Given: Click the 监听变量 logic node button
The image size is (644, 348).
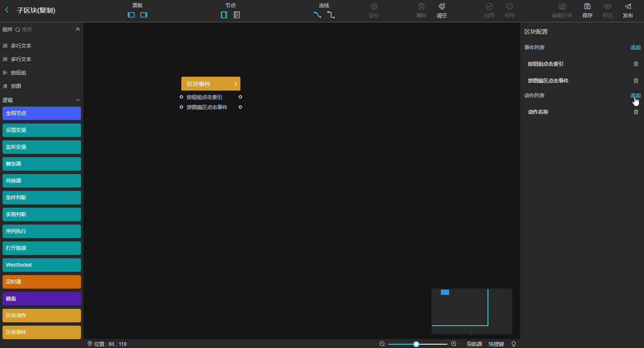Looking at the screenshot, I should point(42,147).
